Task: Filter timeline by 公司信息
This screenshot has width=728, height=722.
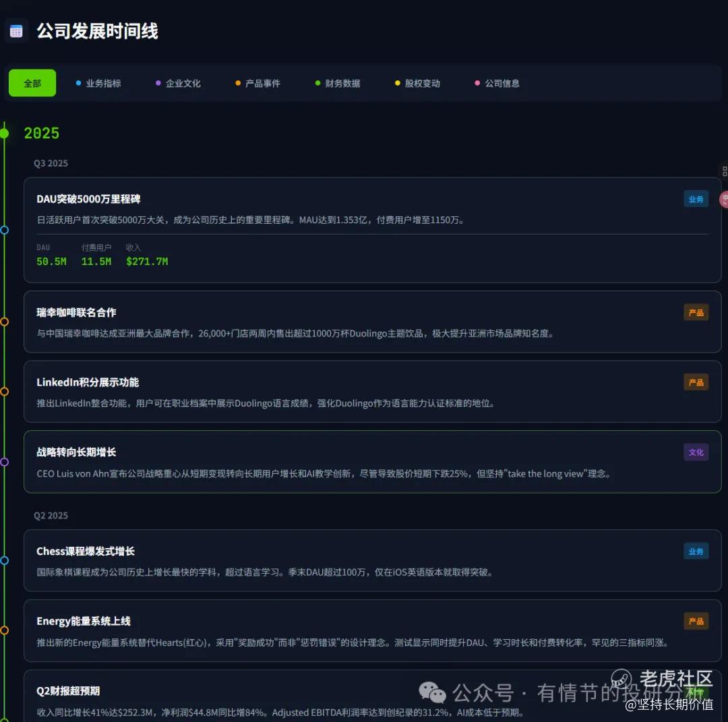Action: tap(497, 83)
